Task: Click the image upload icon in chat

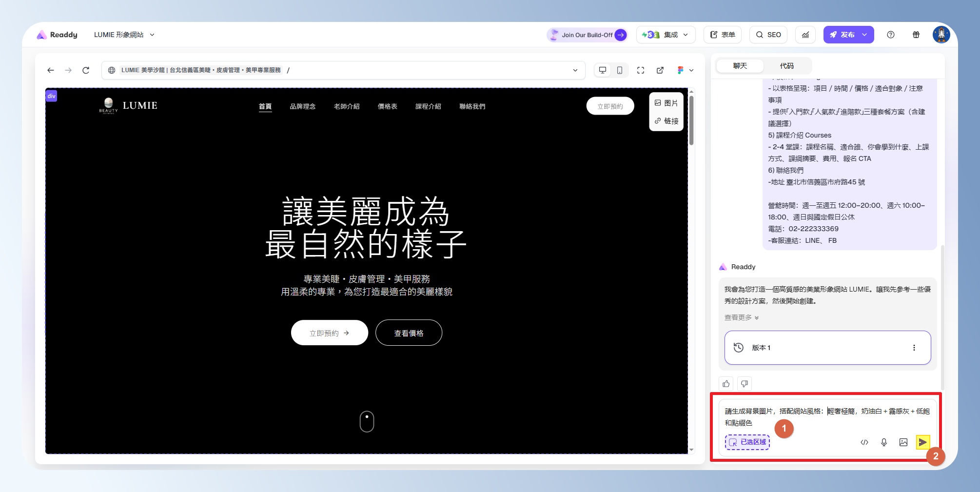Action: [x=903, y=442]
